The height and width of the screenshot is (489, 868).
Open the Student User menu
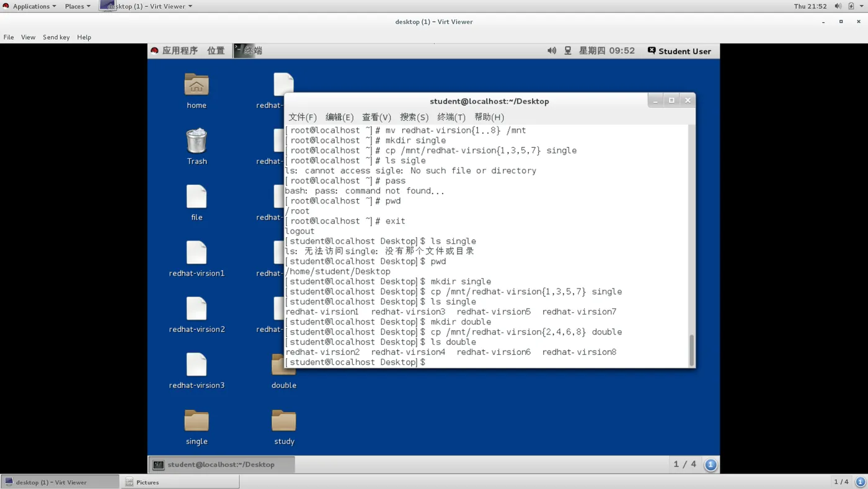tap(680, 51)
